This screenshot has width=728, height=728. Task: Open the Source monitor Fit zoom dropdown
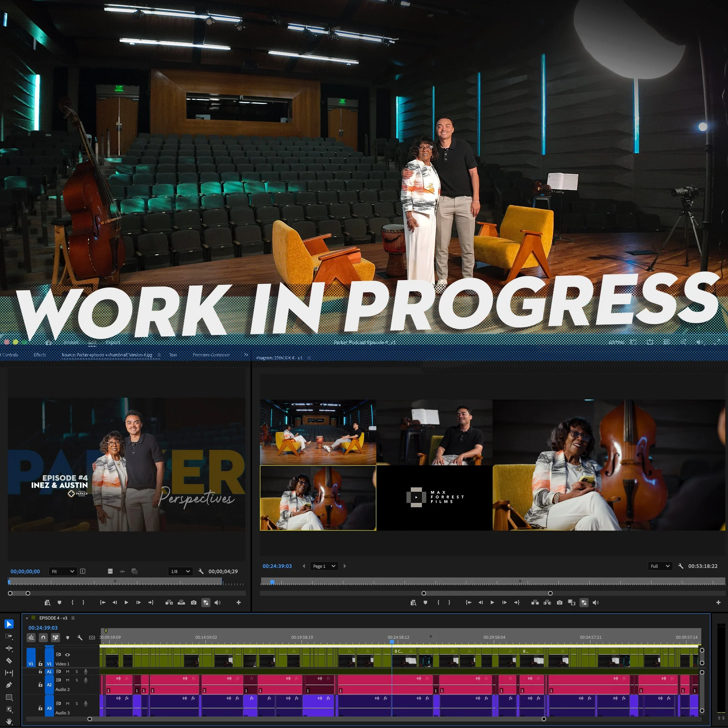[63, 571]
